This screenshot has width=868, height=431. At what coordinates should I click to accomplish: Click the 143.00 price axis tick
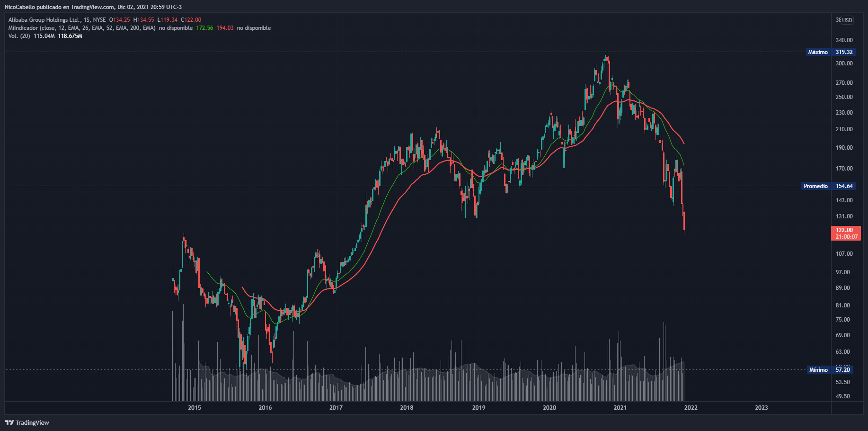point(844,200)
